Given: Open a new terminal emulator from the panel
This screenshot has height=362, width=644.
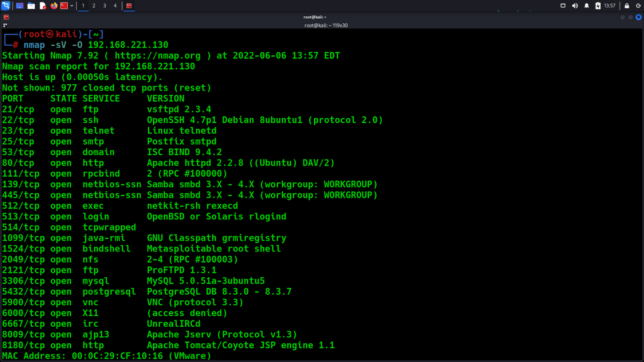Looking at the screenshot, I should [x=64, y=6].
